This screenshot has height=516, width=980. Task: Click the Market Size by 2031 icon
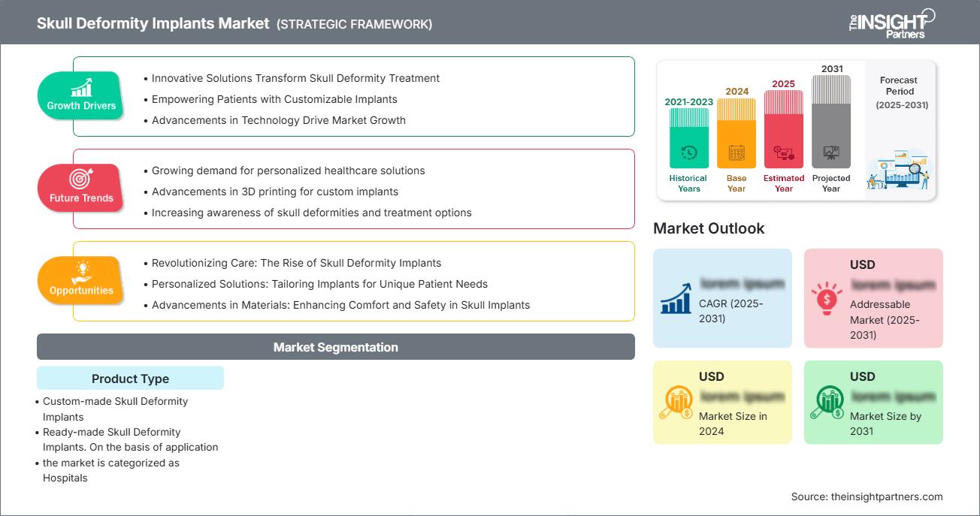827,403
